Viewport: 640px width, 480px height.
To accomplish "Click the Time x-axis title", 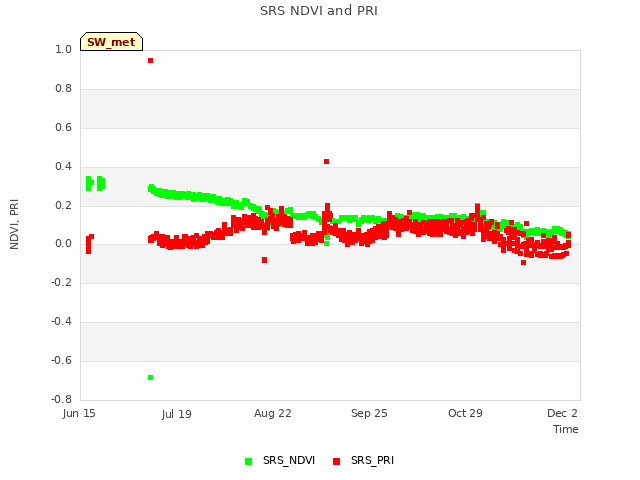I will click(566, 429).
